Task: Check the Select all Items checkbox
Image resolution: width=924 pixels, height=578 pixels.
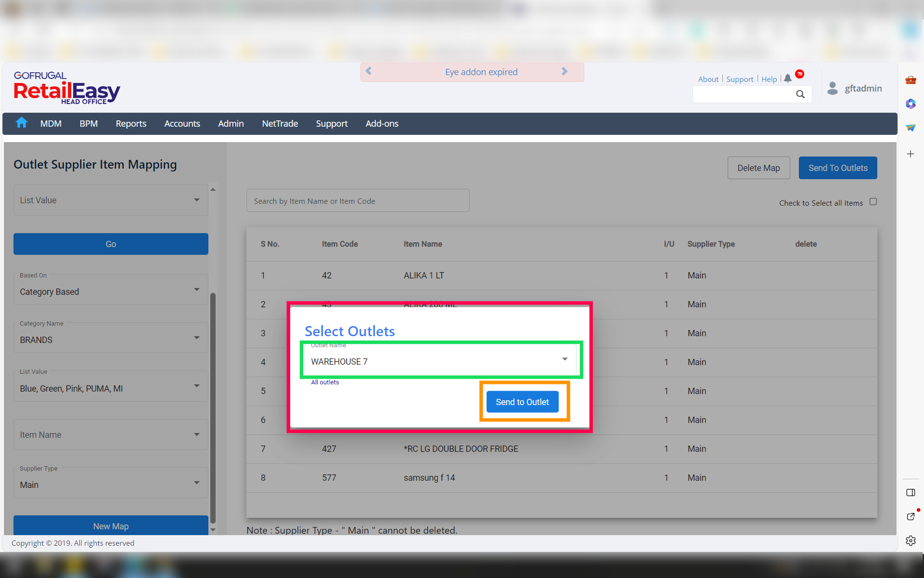Action: point(873,202)
